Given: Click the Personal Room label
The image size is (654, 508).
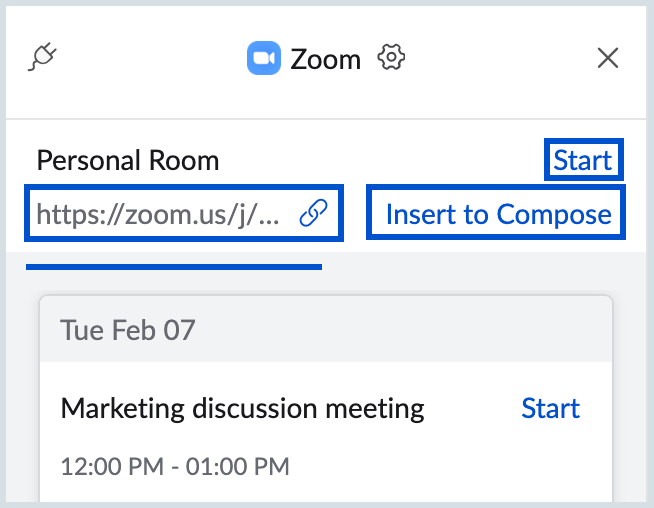Looking at the screenshot, I should coord(127,160).
